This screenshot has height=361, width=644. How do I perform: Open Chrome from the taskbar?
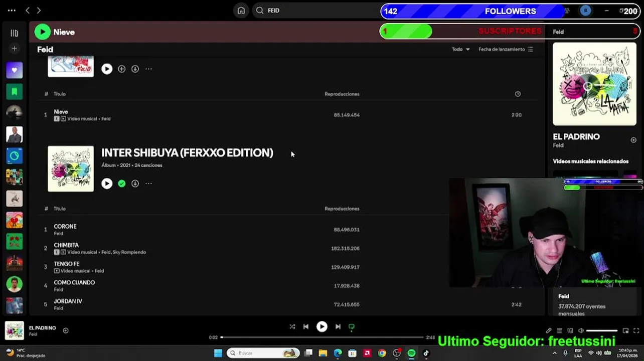click(x=382, y=353)
